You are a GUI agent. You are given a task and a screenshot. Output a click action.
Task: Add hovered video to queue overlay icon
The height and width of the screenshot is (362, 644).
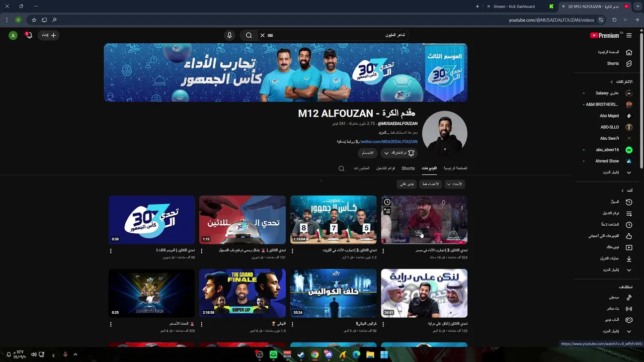[x=387, y=212]
